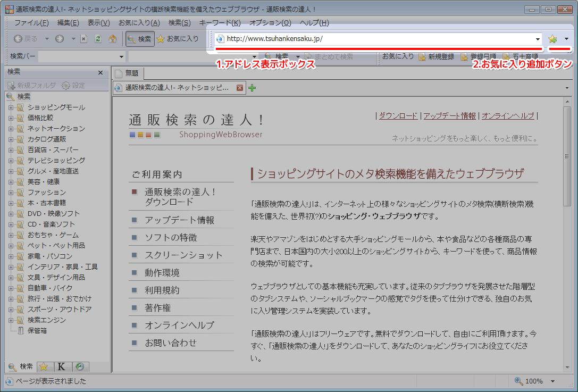This screenshot has height=392, width=578.
Task: Open the お気に入り(A) menu
Action: point(139,23)
